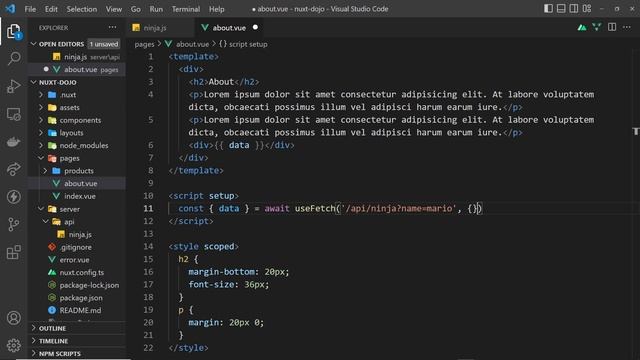
Task: Collapse the api folder
Action: (45, 222)
